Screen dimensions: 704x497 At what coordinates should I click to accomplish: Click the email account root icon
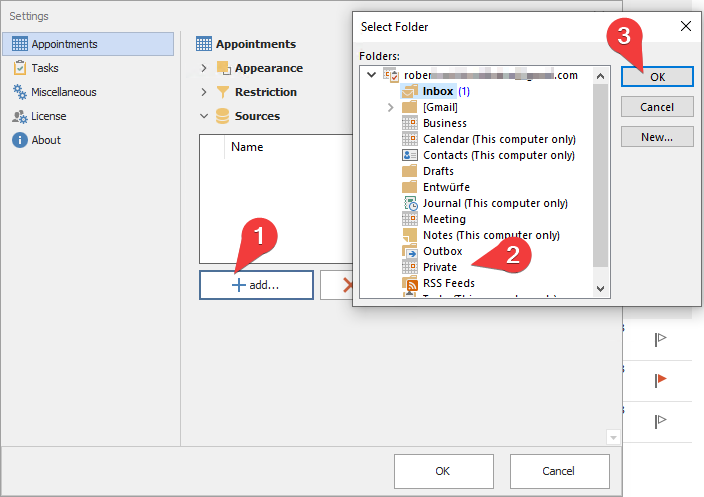click(391, 75)
